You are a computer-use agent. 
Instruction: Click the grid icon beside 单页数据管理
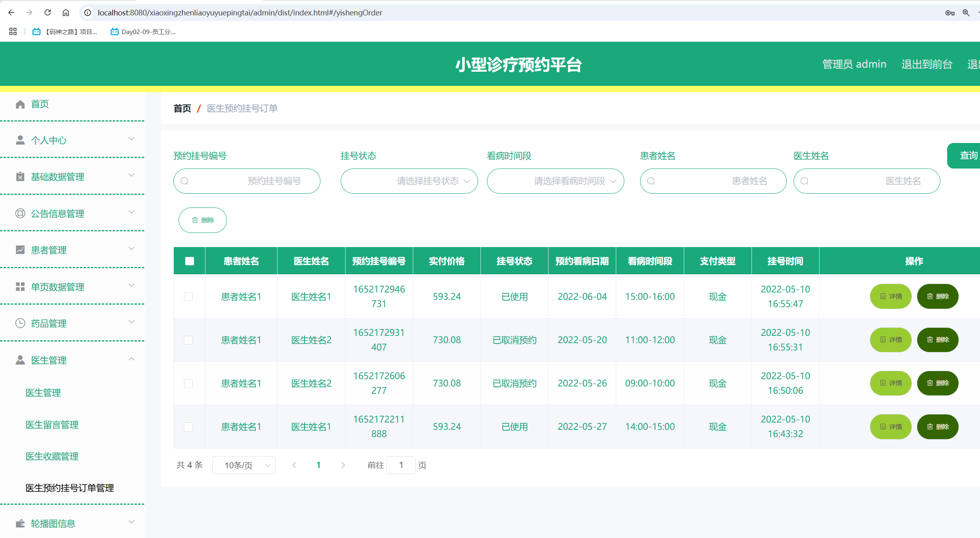point(20,287)
